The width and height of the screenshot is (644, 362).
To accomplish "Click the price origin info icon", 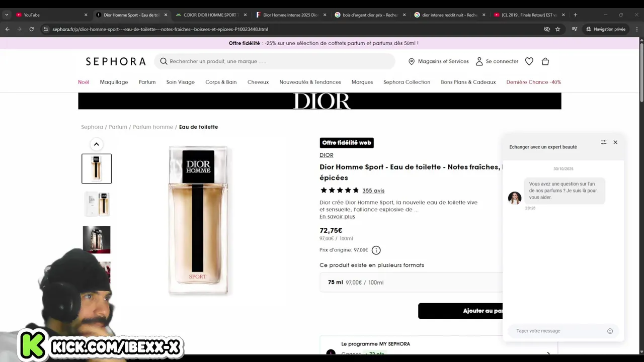I will point(376,250).
